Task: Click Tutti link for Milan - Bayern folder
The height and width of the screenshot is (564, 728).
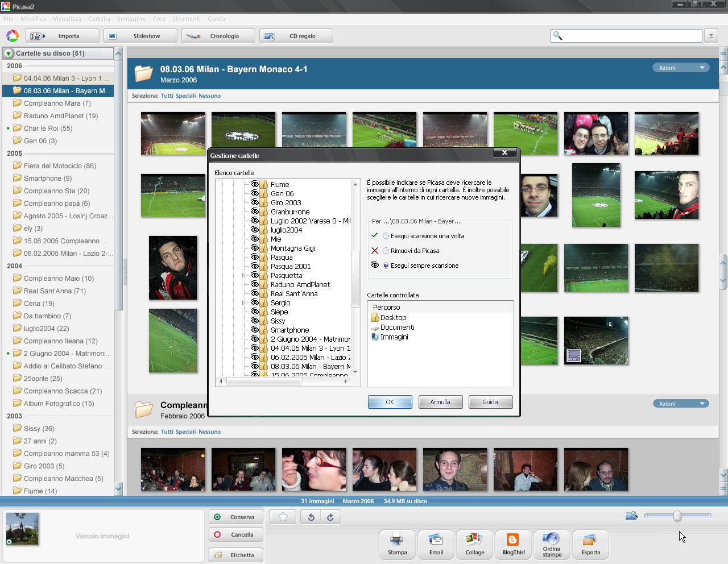Action: coord(167,96)
